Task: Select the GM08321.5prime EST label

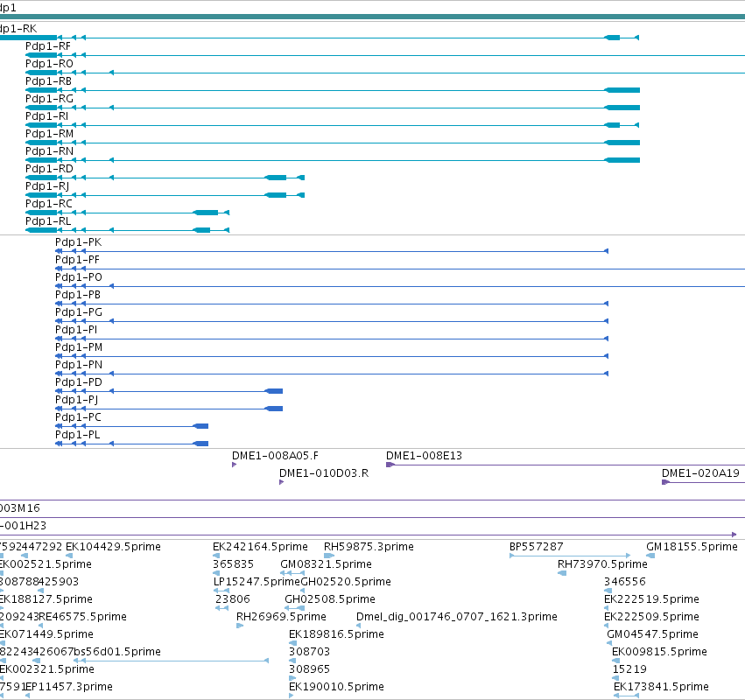Action: [x=326, y=564]
